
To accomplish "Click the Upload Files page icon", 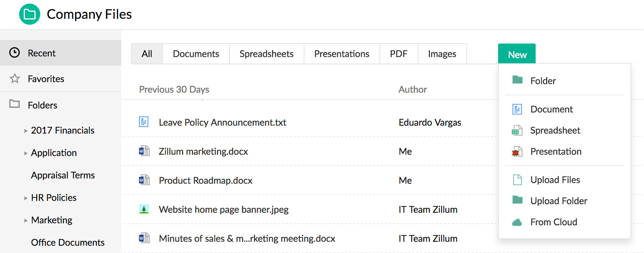I will click(x=517, y=180).
